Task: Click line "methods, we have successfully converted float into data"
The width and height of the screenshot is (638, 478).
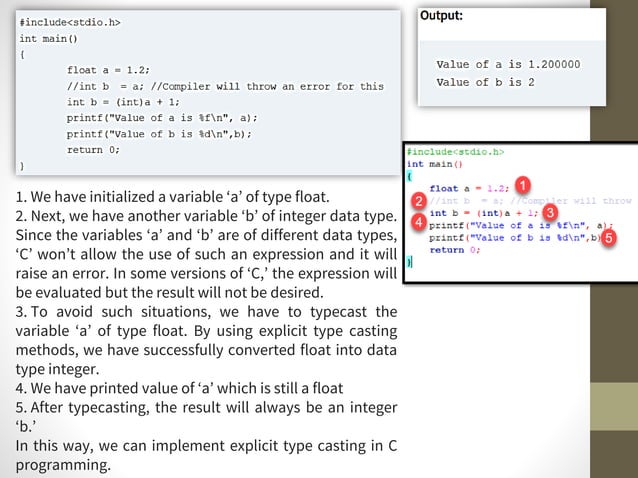Action: 206,350
